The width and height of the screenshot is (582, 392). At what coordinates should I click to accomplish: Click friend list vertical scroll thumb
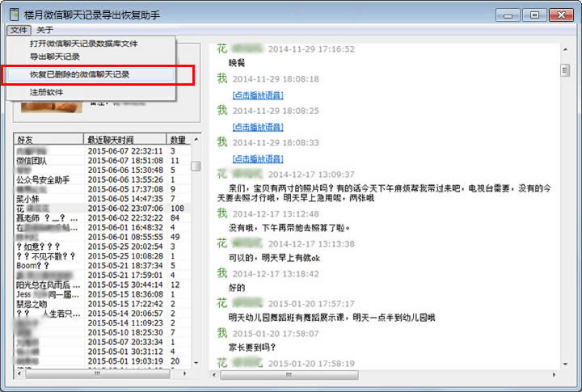(x=196, y=166)
